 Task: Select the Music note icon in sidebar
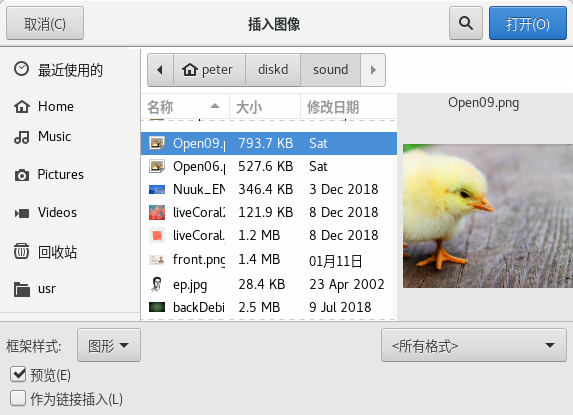22,137
